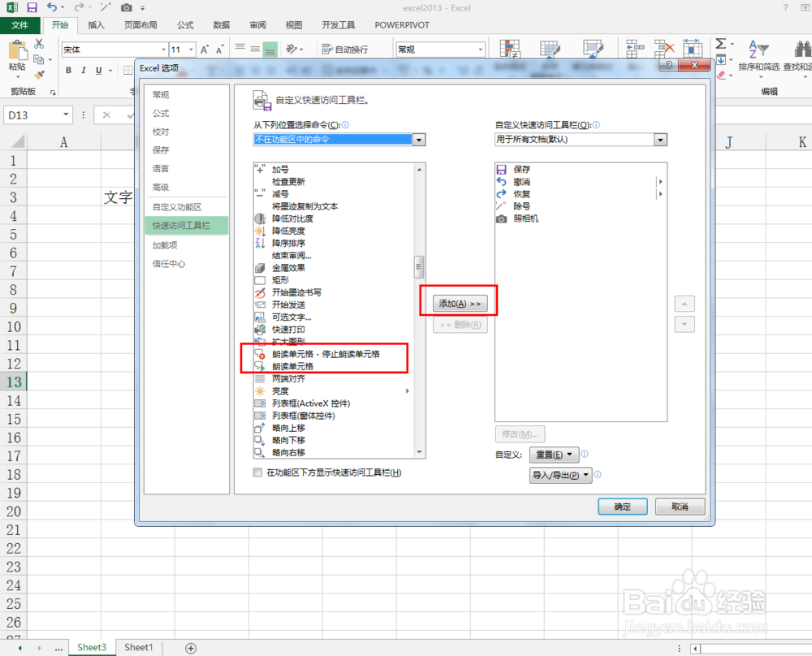
Task: Click the Undo arrow in the title bar
Action: pos(52,7)
